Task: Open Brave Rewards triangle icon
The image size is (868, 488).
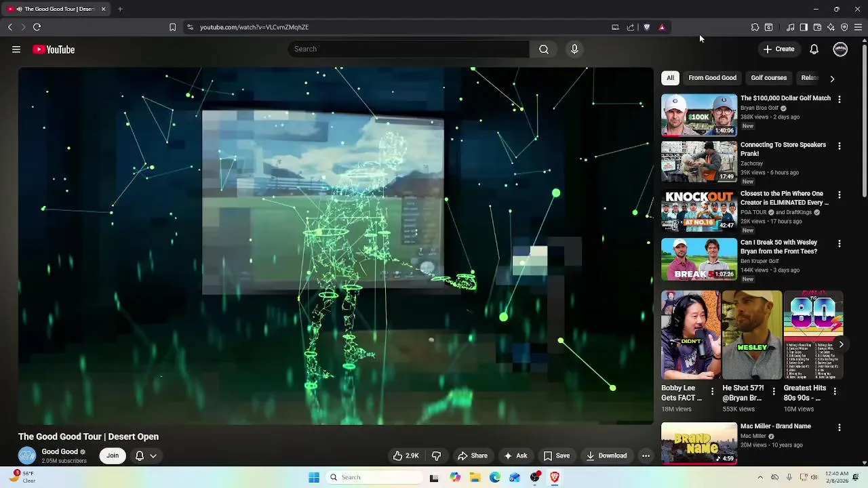Action: [x=662, y=27]
